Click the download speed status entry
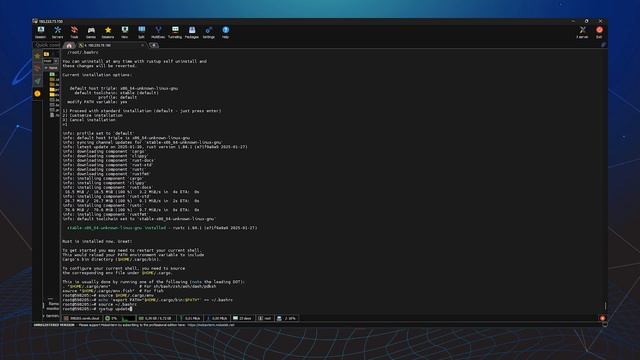 [x=217, y=318]
